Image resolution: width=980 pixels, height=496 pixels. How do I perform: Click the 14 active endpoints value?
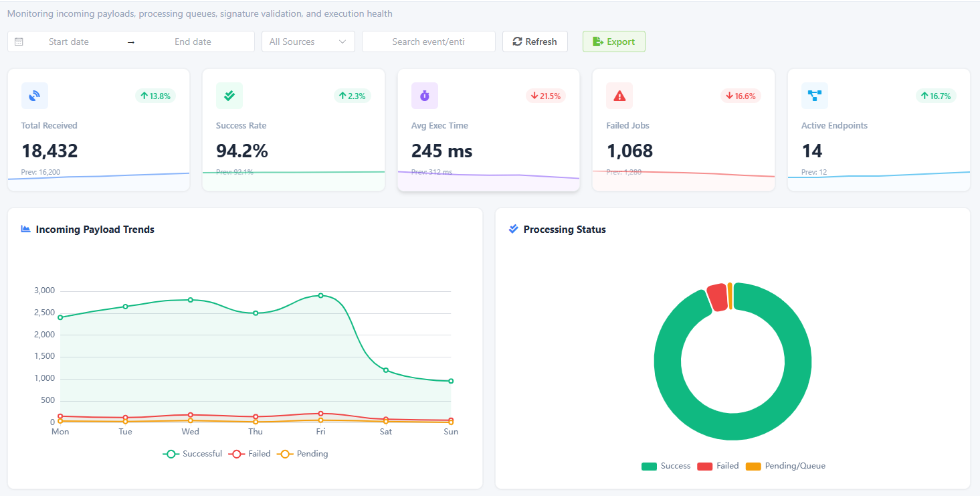[812, 151]
